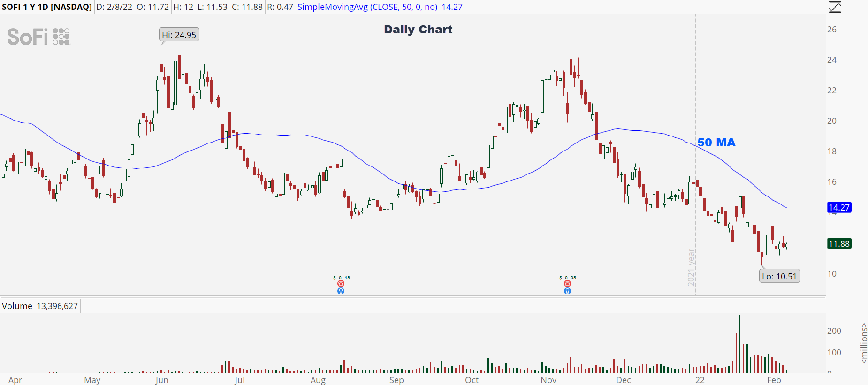Click the 50 MA annotation text
868x385 pixels.
click(x=716, y=143)
